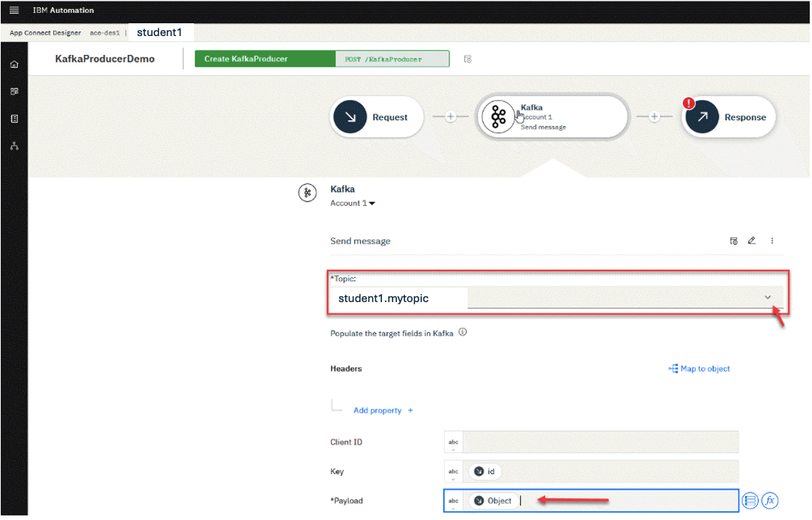Click the pencil edit icon for Send message

(x=751, y=241)
